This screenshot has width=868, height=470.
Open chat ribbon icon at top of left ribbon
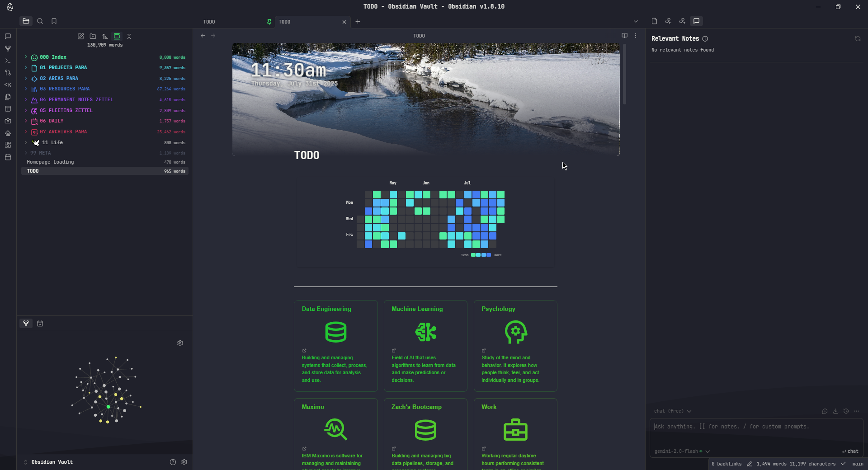coord(8,36)
